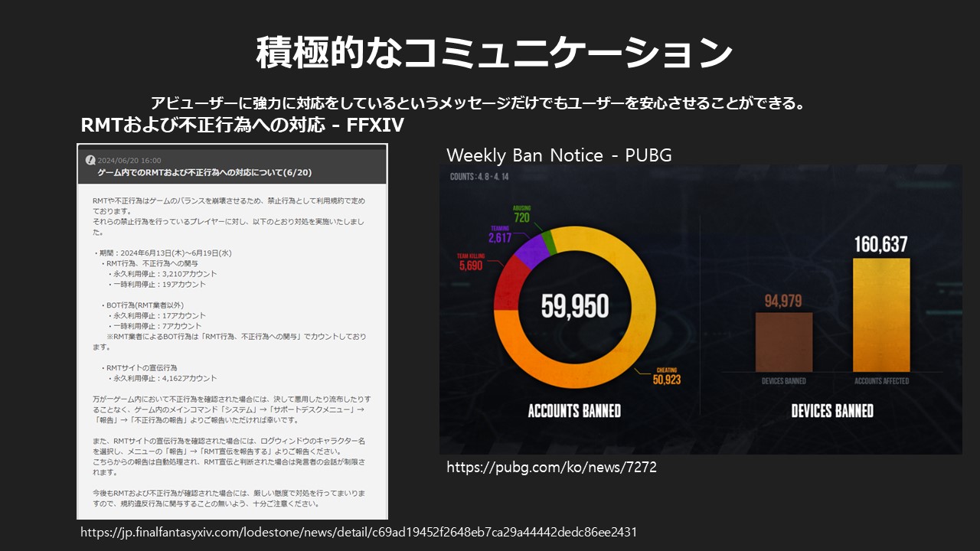Click the CHEATING 50,923 label
980x551 pixels.
pyautogui.click(x=666, y=374)
